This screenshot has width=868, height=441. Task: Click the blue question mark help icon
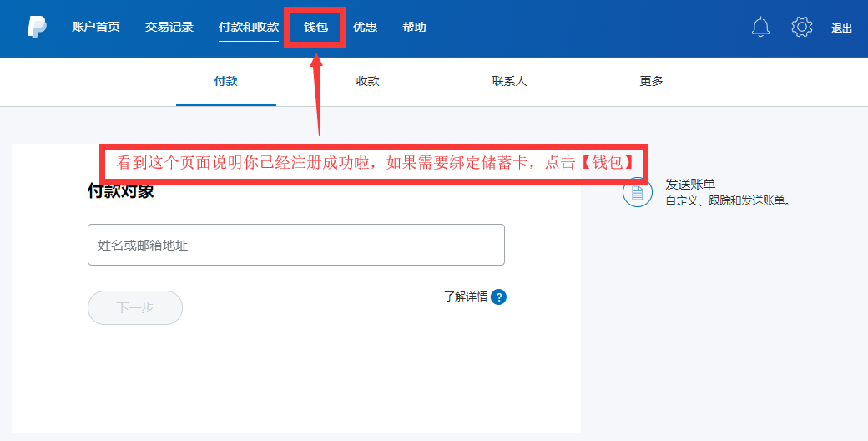[498, 297]
